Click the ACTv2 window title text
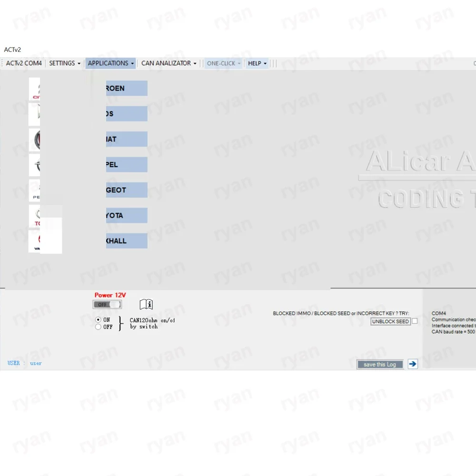 click(12, 50)
